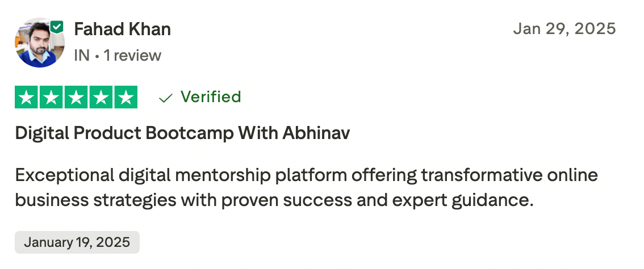Select the third green rating star
Image resolution: width=644 pixels, height=269 pixels.
coord(76,97)
